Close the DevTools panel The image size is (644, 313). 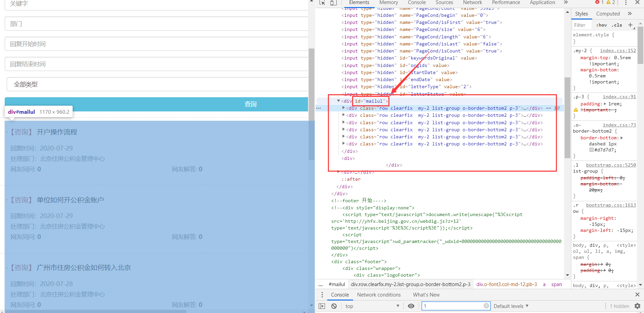pyautogui.click(x=637, y=2)
